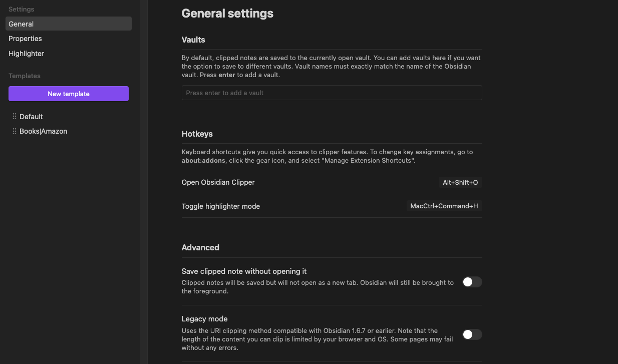Go to Properties in the sidebar
Image resolution: width=618 pixels, height=364 pixels.
click(25, 39)
